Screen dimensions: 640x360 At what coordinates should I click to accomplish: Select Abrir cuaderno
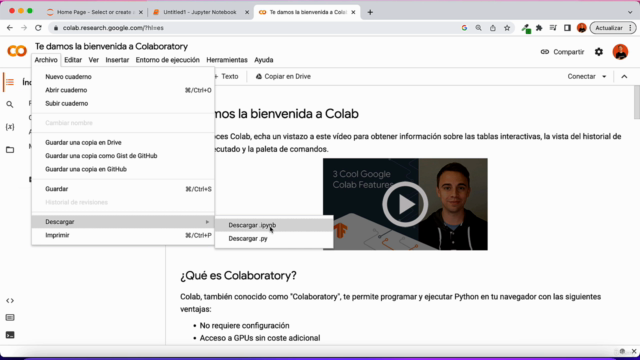click(x=123, y=90)
